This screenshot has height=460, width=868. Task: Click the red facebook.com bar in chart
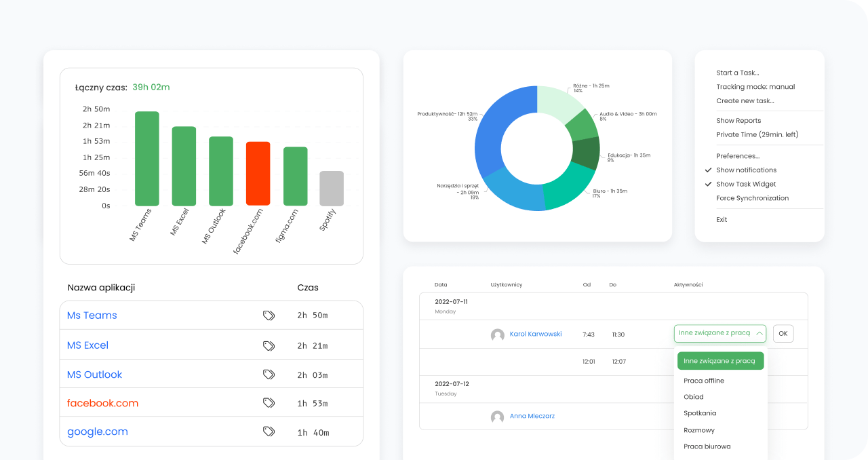(258, 174)
